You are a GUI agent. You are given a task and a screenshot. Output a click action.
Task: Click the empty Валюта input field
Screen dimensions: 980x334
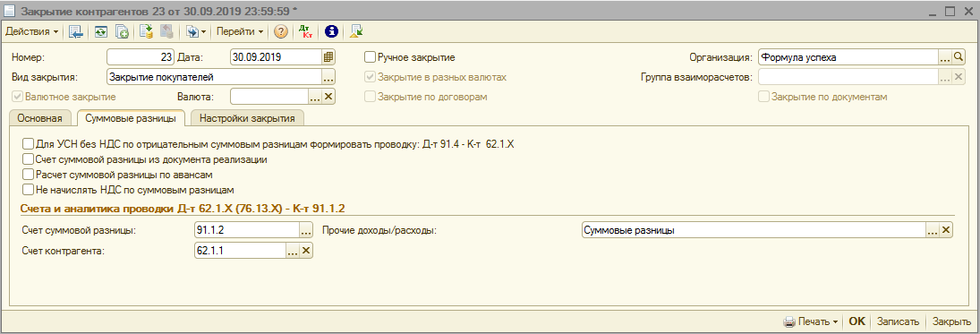point(270,97)
